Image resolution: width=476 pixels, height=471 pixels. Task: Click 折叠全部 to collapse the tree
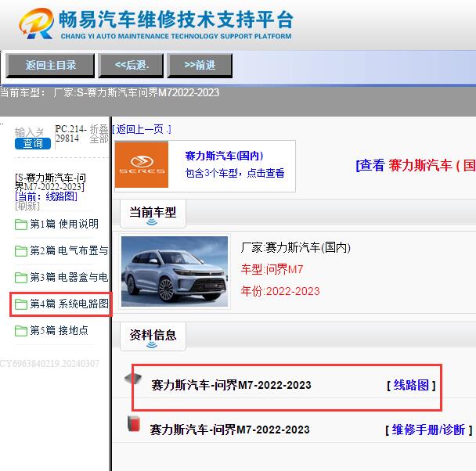point(99,134)
